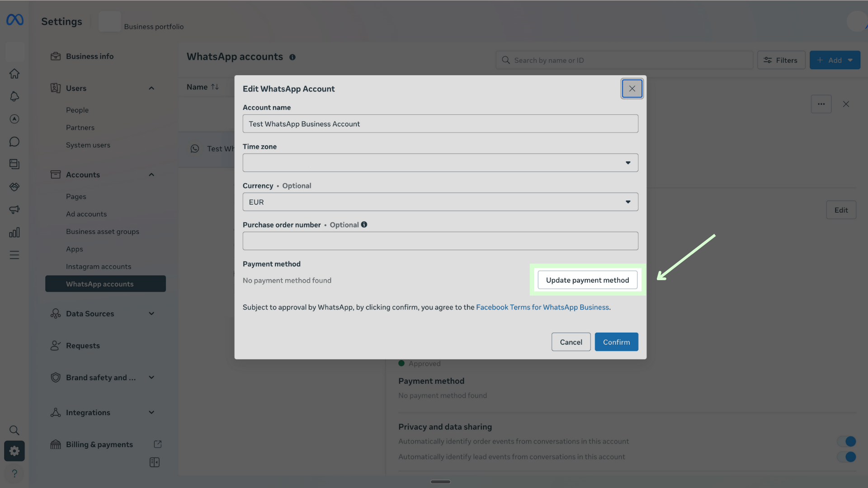The image size is (868, 488).
Task: Click the settings gear icon
Action: tap(14, 451)
